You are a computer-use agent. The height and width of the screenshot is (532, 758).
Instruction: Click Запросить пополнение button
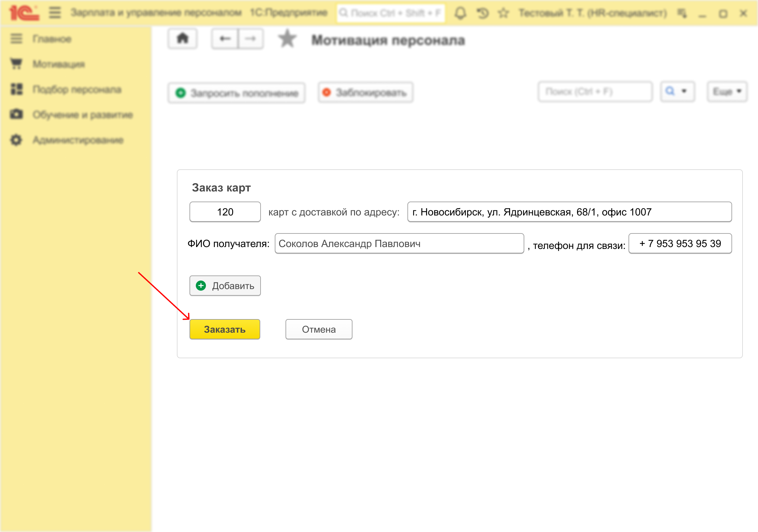pyautogui.click(x=236, y=93)
